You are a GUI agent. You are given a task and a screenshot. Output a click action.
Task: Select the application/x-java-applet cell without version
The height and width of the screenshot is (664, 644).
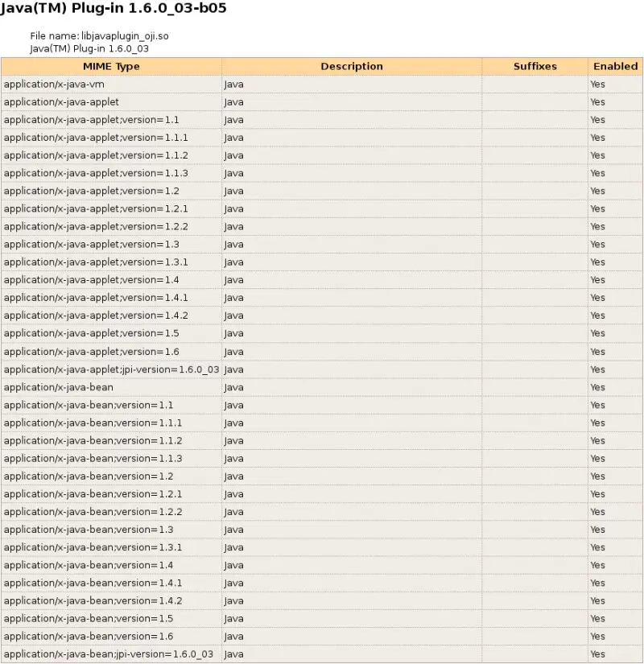click(111, 102)
